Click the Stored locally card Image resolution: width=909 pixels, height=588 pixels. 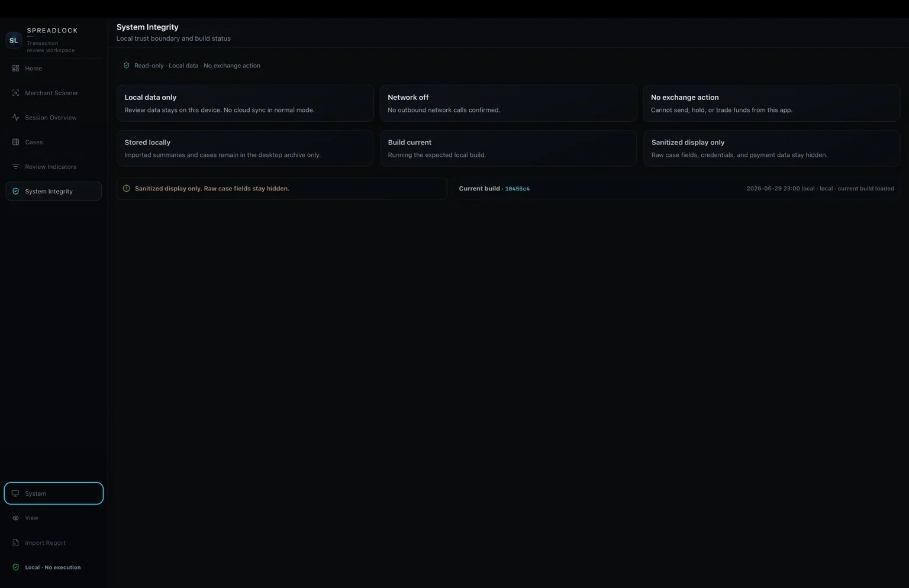[x=245, y=148]
